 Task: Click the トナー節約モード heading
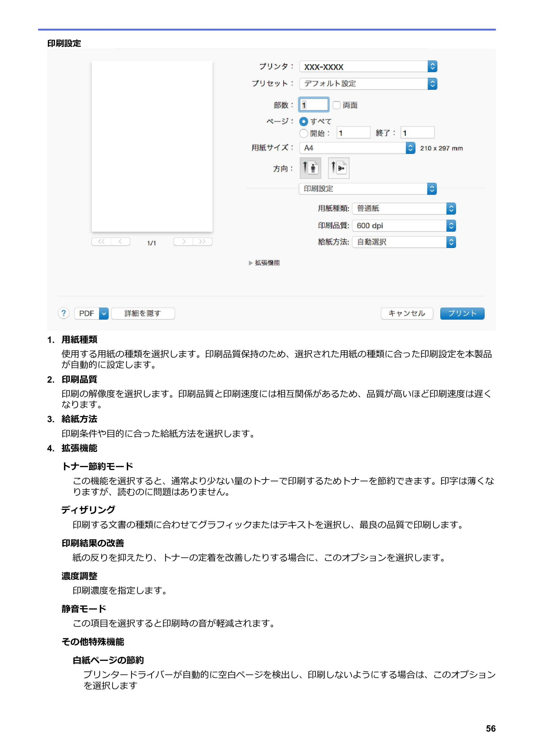coord(98,466)
